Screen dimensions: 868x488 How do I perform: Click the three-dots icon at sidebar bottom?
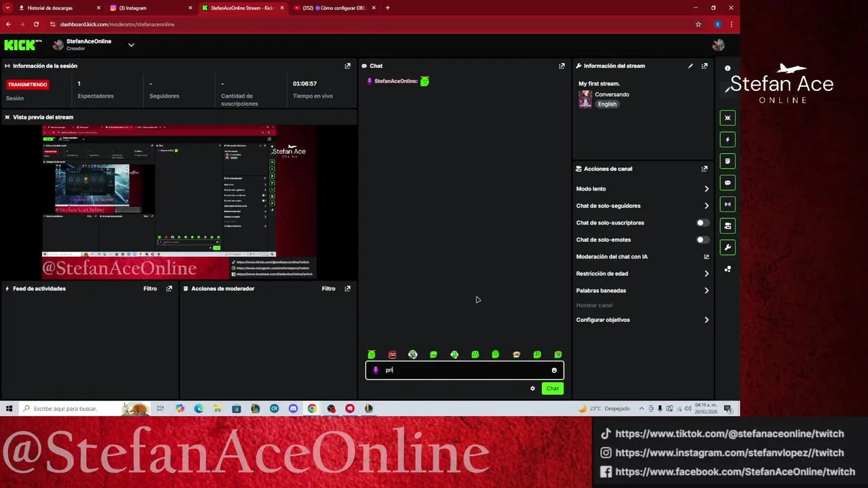728,269
